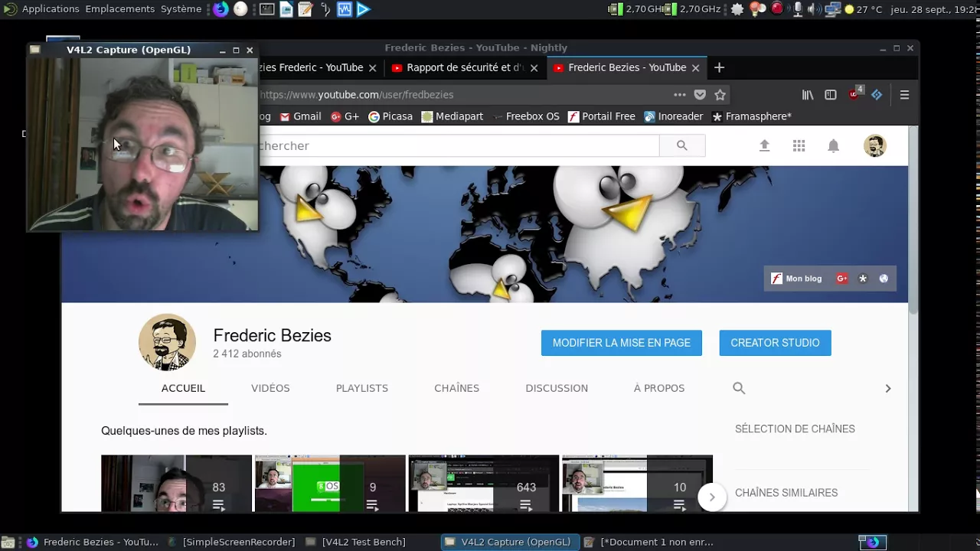Open the Emplacements menu
Viewport: 980px width, 551px height.
pos(119,9)
